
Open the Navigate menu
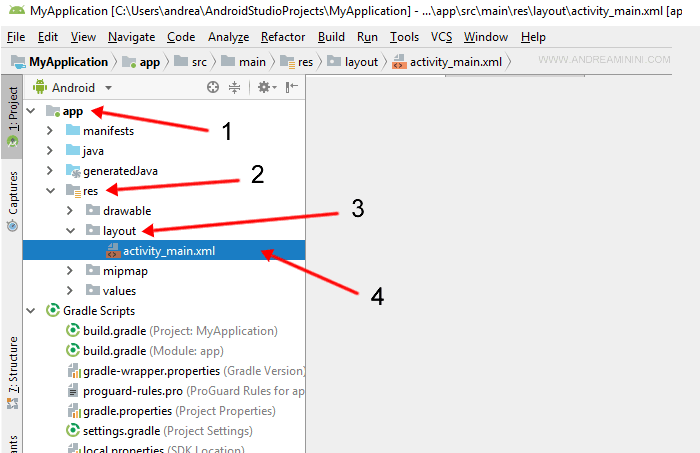coord(132,37)
